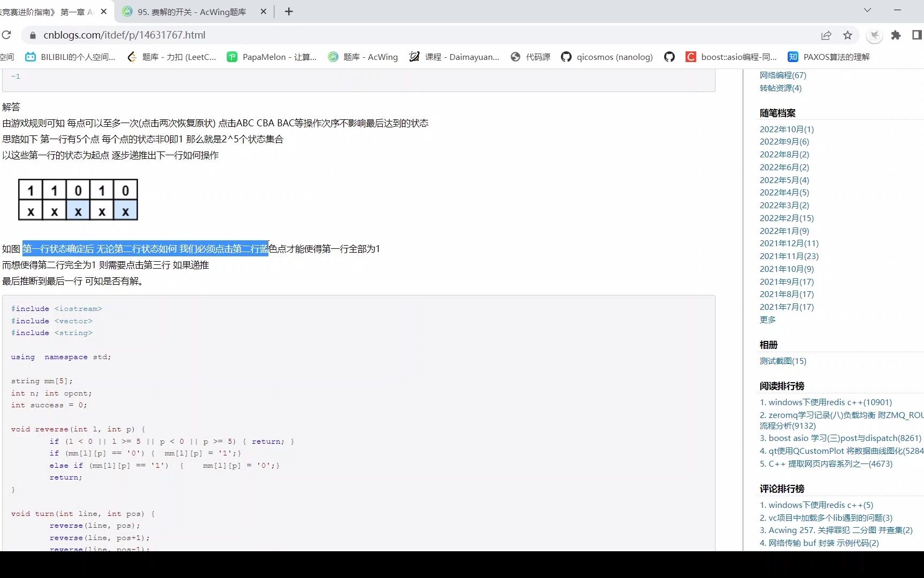924x578 pixels.
Task: Open the windows下使用redis c++ ranking link
Action: pos(825,402)
